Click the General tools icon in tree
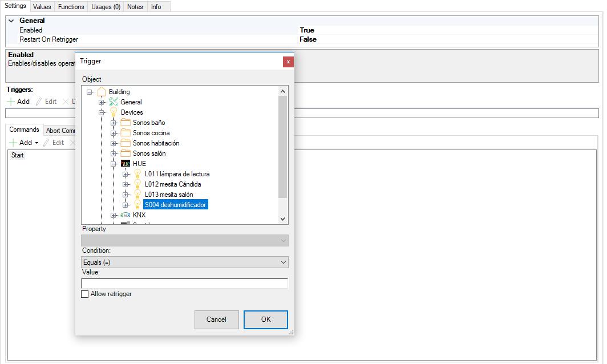The image size is (607, 364). [113, 102]
